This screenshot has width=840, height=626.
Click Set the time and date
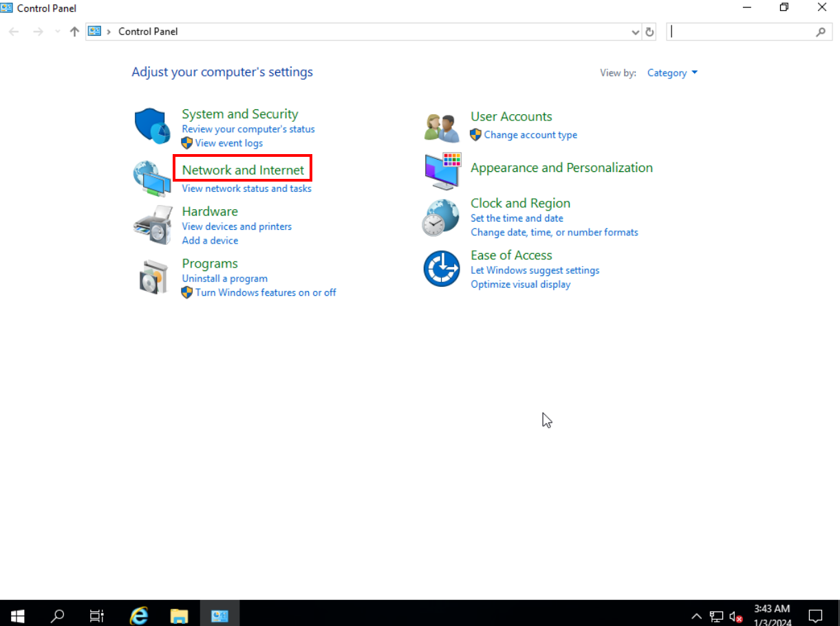517,218
